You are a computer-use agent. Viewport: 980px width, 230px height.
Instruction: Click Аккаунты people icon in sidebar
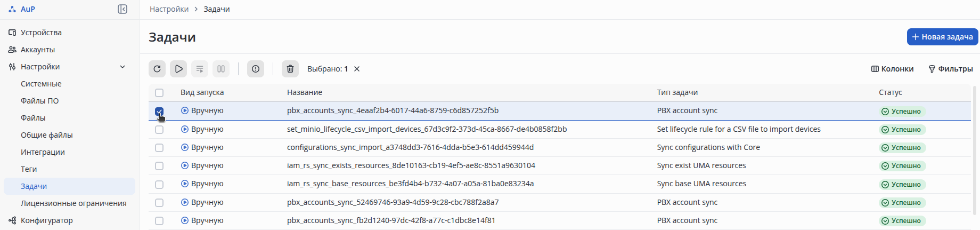tap(12, 50)
